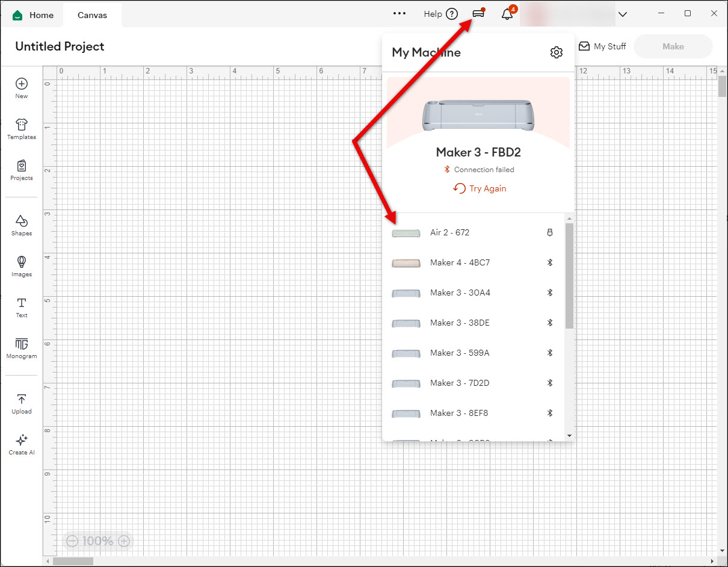This screenshot has width=728, height=567.
Task: Open the Projects panel
Action: (21, 170)
